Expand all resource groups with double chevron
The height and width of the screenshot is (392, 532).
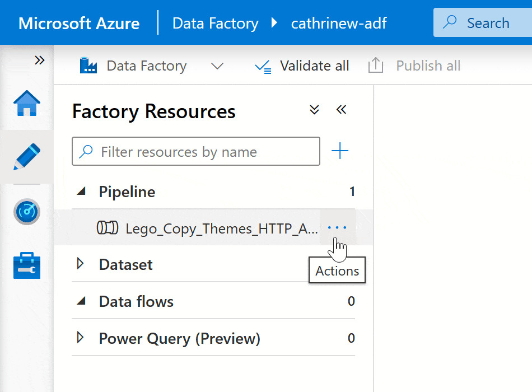315,109
